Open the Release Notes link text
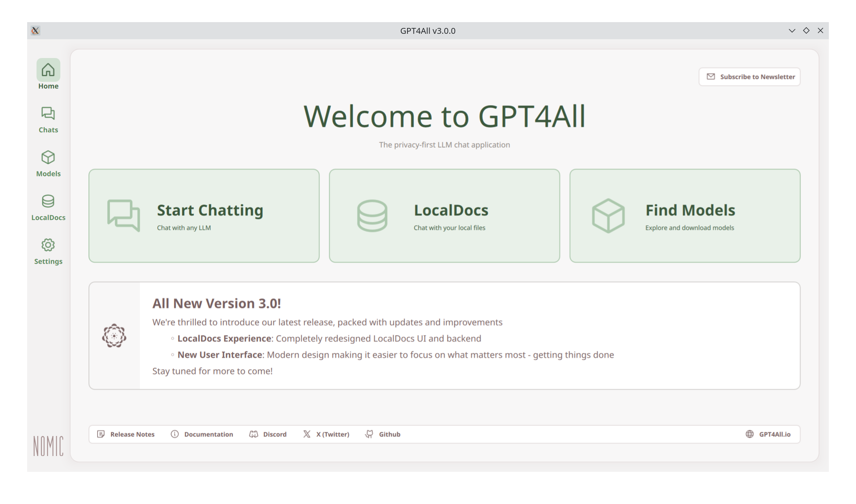This screenshot has width=856, height=504. point(132,434)
